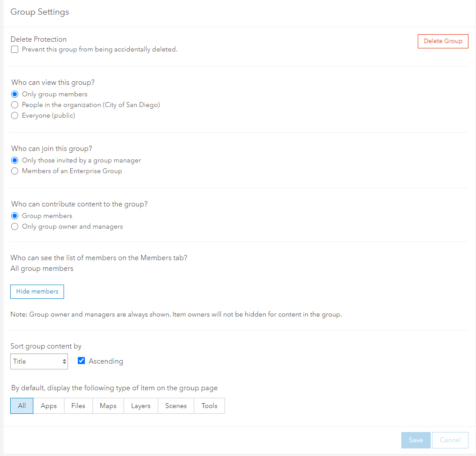Screen dimensions: 476x456
Task: Select Everyone (public) viewing option
Action: 15,115
